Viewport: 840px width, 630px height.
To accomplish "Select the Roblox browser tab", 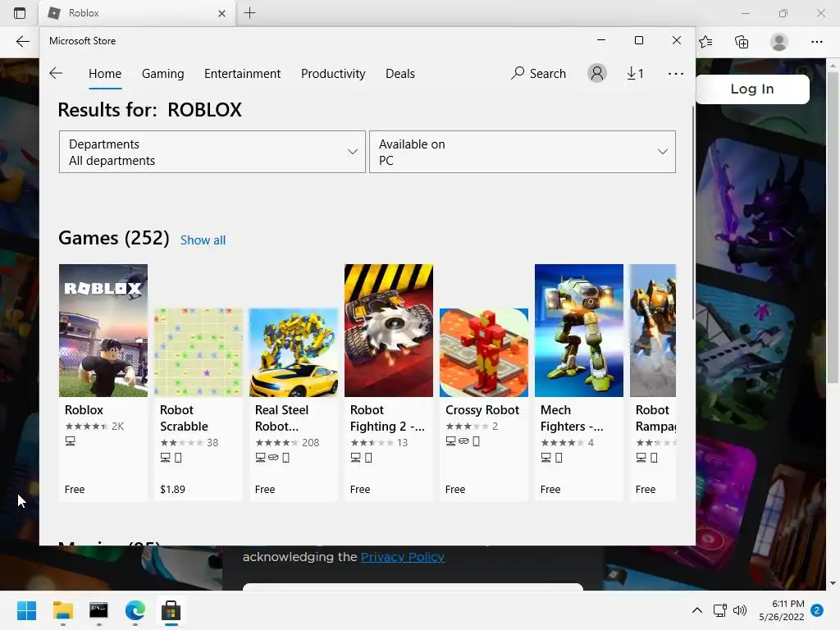I will tap(137, 13).
